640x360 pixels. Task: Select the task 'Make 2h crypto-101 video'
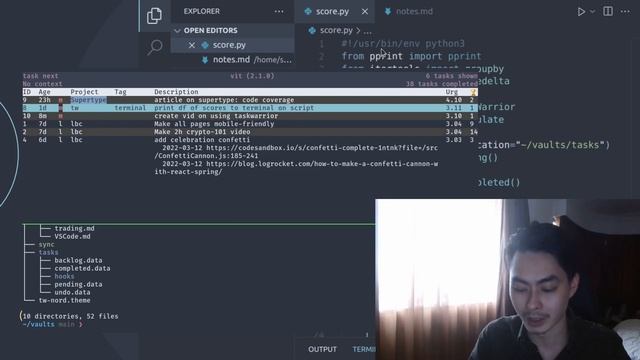click(250, 132)
